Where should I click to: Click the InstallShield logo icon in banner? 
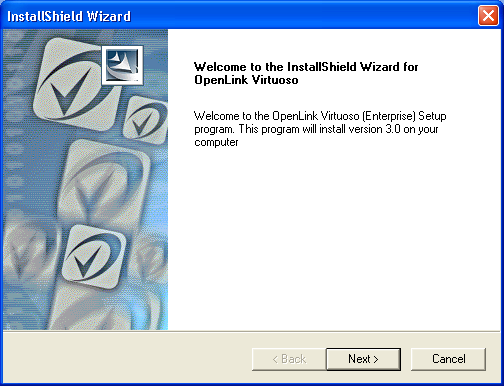pos(123,65)
